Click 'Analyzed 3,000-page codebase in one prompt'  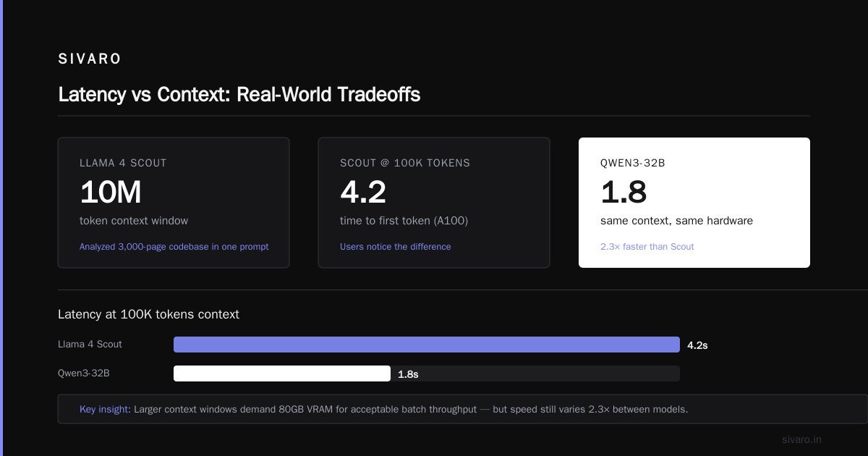click(174, 247)
